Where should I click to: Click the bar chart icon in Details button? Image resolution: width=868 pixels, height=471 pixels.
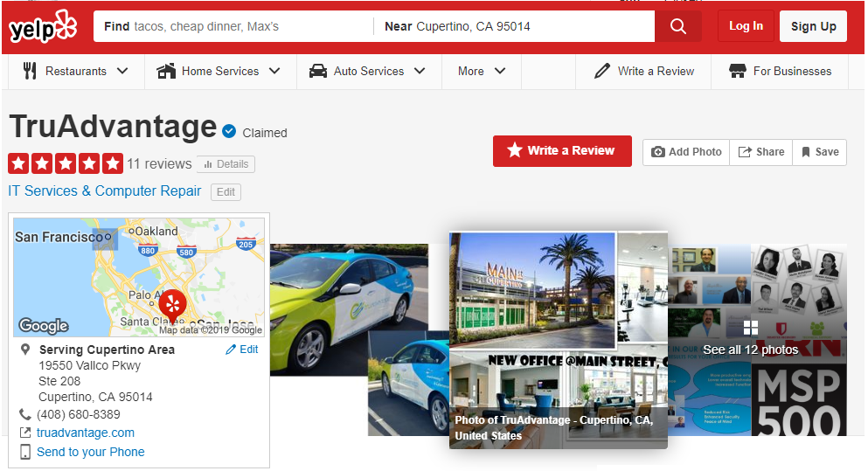tap(208, 164)
